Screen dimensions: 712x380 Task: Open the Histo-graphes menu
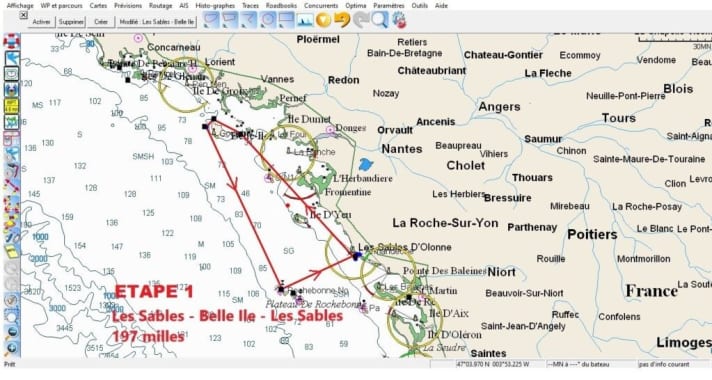tap(215, 5)
